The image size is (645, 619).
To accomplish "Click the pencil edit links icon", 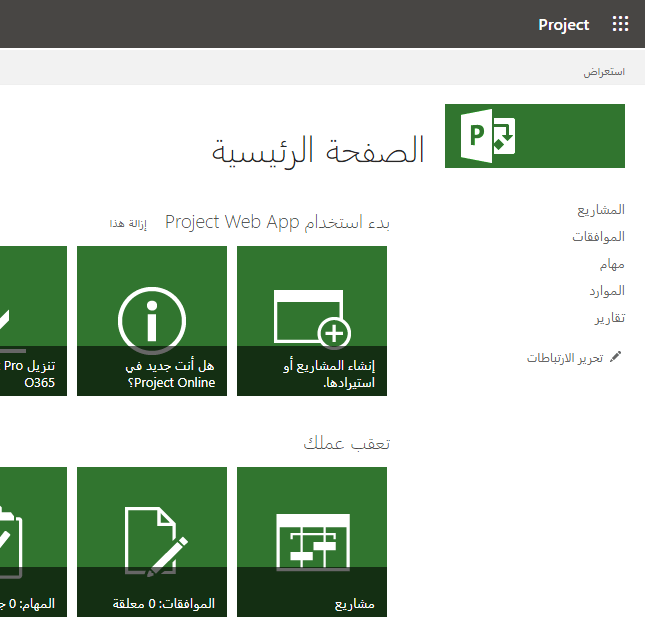I will [615, 357].
